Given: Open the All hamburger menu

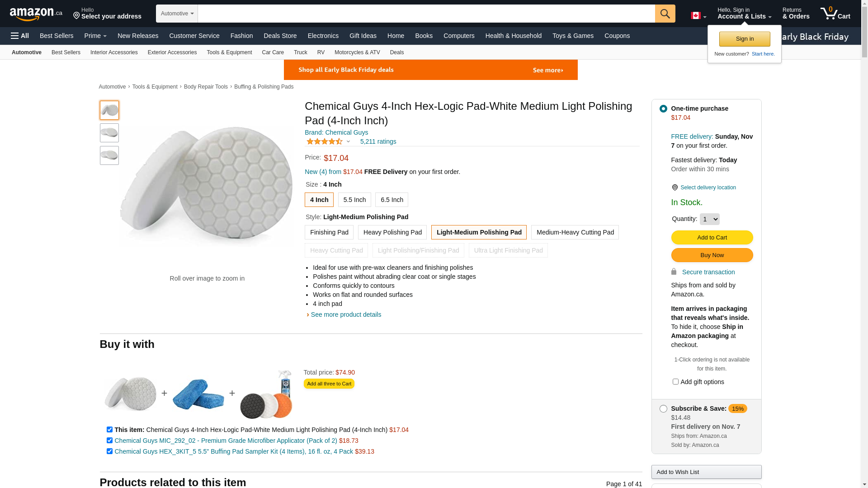Looking at the screenshot, I should [x=20, y=36].
